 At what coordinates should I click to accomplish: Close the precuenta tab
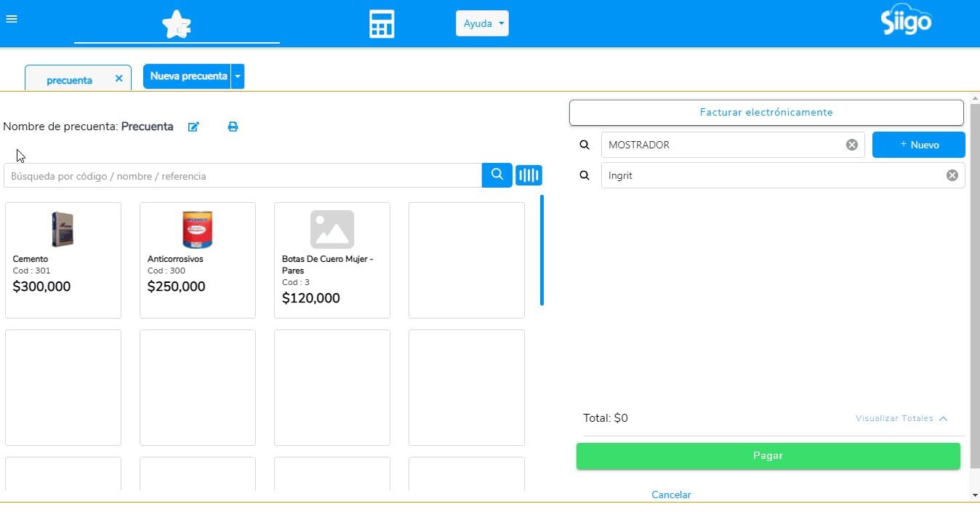[x=119, y=79]
